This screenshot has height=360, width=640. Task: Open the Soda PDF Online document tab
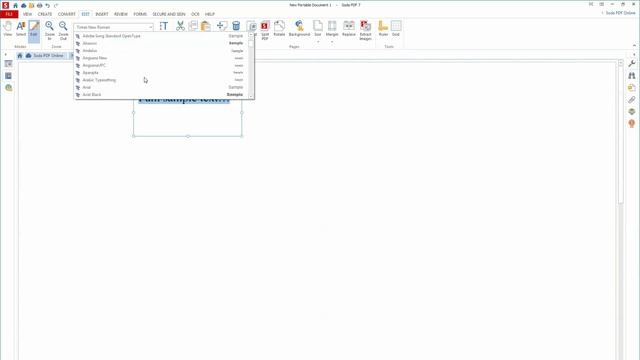tap(45, 56)
